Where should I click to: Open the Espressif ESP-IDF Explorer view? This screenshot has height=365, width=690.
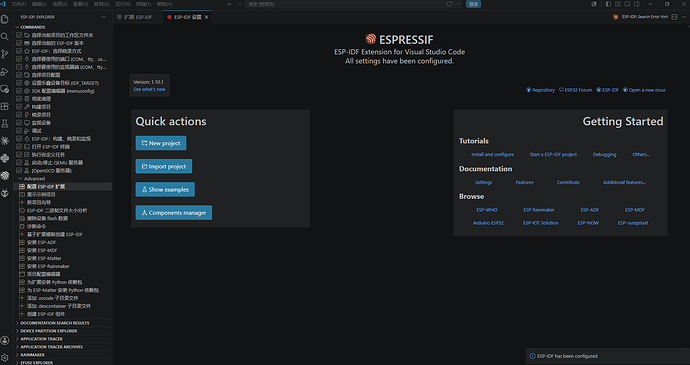pos(5,175)
